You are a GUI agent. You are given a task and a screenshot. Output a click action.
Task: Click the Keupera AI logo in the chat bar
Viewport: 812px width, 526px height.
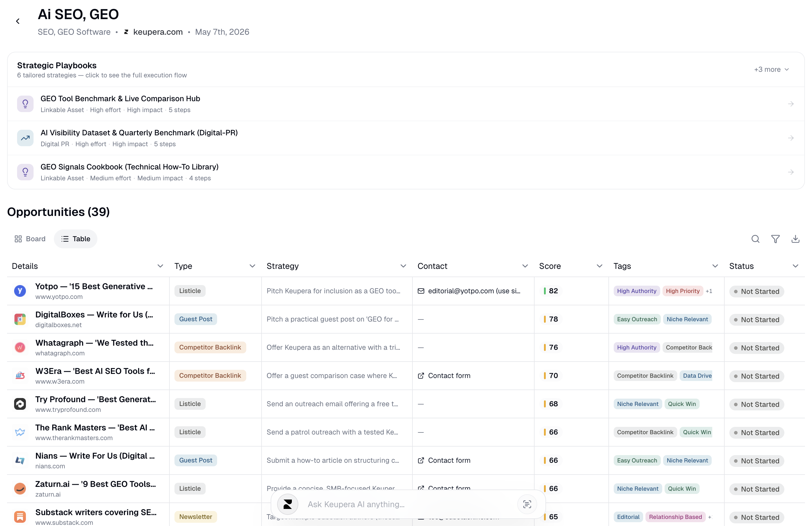(288, 504)
